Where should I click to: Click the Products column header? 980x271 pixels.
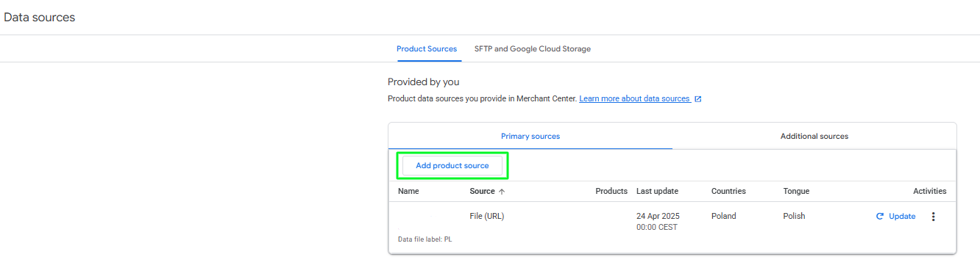point(611,191)
